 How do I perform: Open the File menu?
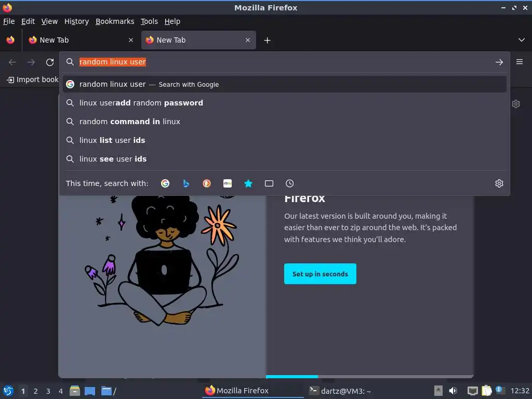(9, 21)
